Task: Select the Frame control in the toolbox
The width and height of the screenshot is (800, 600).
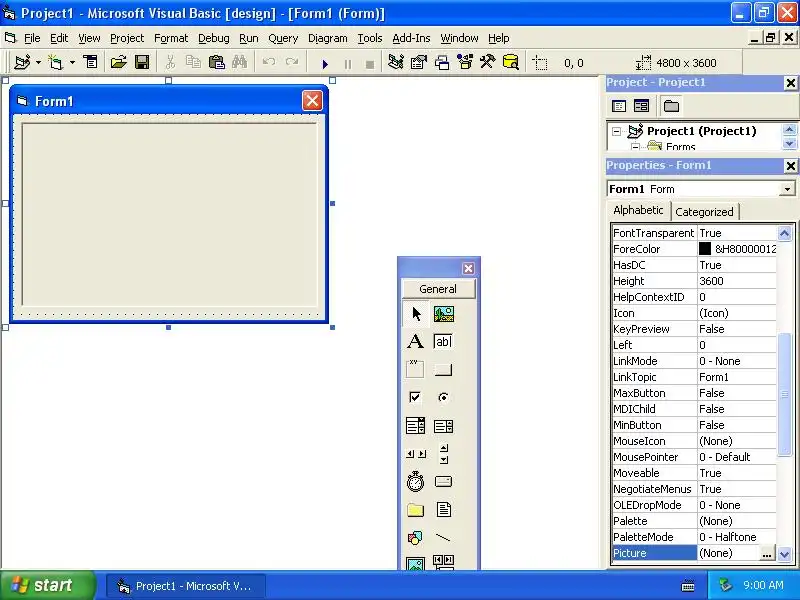Action: coord(416,369)
